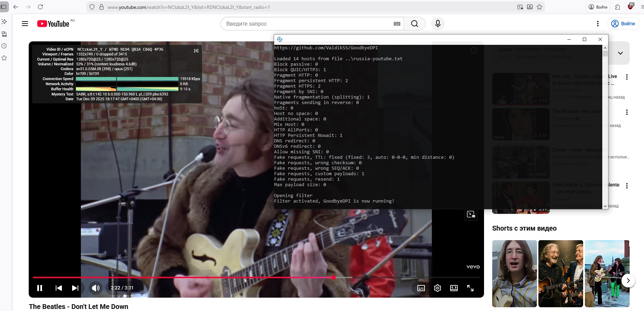Open menu for One Note Samba video
Screen dimensions: 644x311
[627, 186]
